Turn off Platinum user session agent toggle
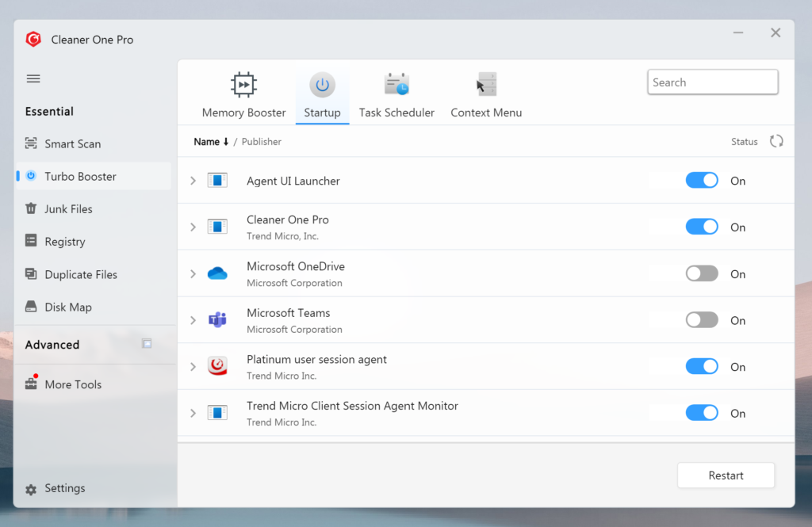812x527 pixels. click(x=701, y=367)
